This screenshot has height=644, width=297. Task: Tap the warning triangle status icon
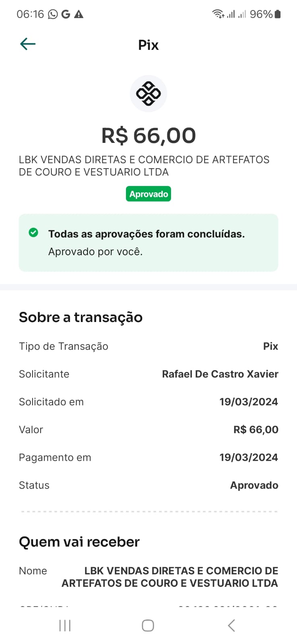(x=79, y=14)
